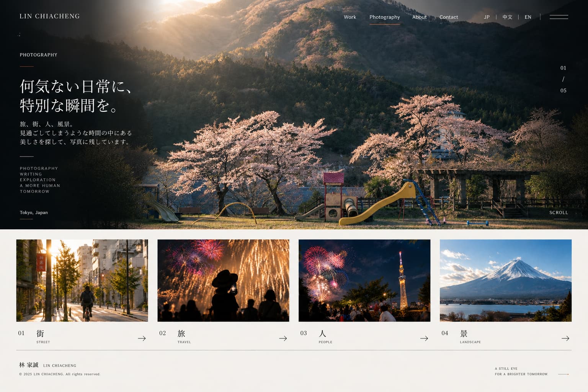This screenshot has height=392, width=588.
Task: Click the 林 家誠 footer name
Action: (29, 365)
